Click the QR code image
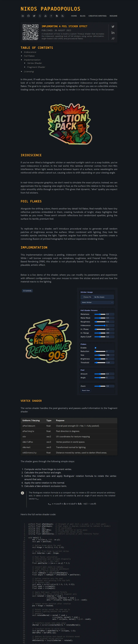 coord(31,32)
